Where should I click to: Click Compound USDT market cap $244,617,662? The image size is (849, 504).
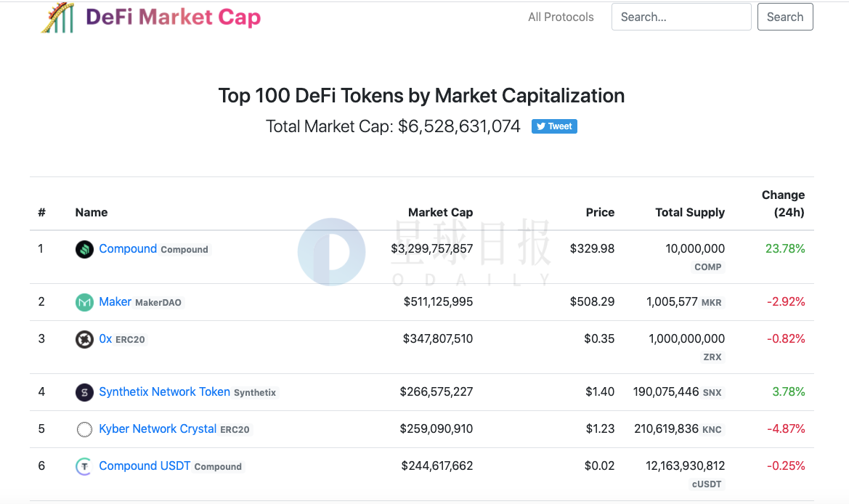coord(437,466)
